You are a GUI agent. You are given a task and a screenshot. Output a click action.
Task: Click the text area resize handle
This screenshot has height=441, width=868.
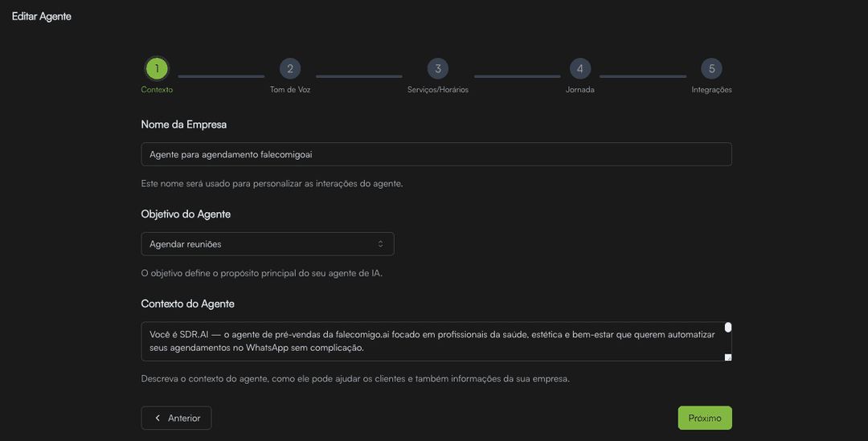(728, 357)
